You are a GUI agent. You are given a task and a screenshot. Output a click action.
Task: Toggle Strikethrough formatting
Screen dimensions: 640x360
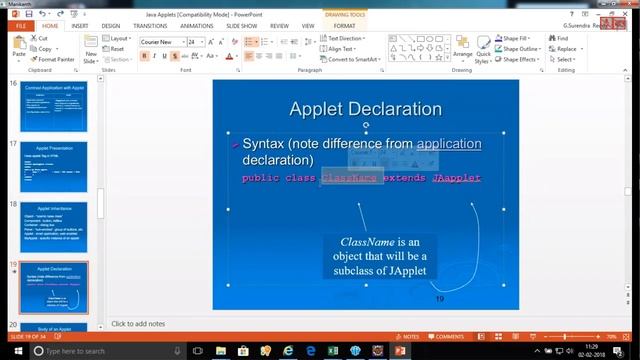click(x=185, y=56)
